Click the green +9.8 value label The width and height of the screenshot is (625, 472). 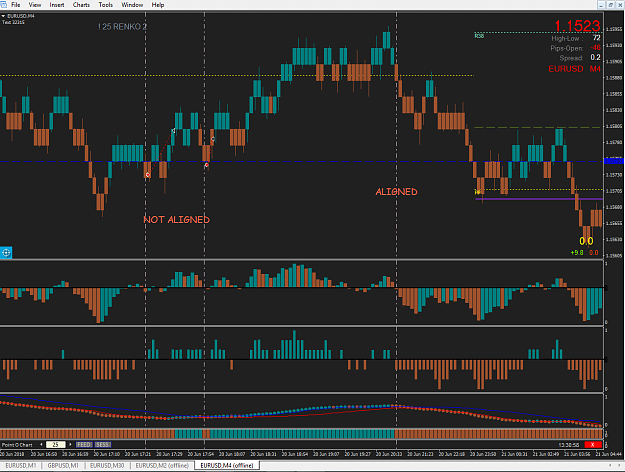pyautogui.click(x=577, y=253)
